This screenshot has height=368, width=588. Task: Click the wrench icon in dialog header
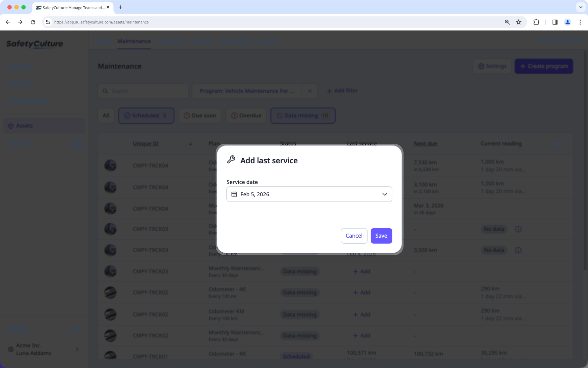(x=231, y=160)
